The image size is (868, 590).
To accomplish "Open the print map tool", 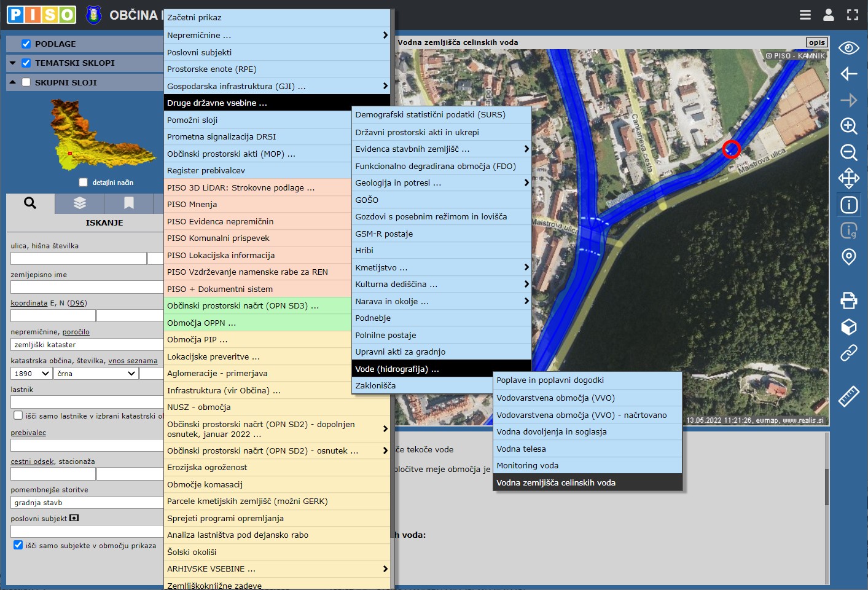I will click(x=848, y=300).
